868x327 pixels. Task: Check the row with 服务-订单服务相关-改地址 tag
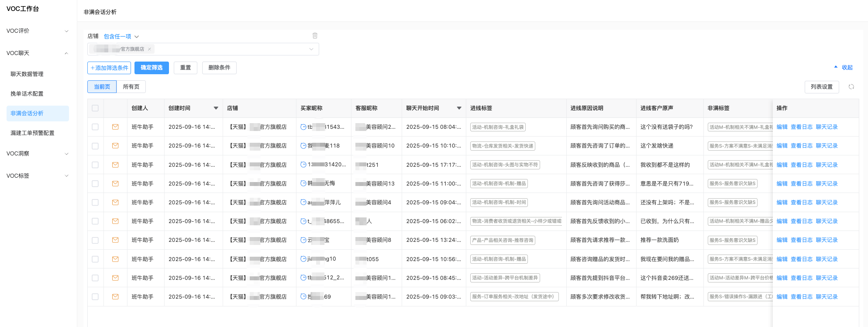pyautogui.click(x=95, y=297)
